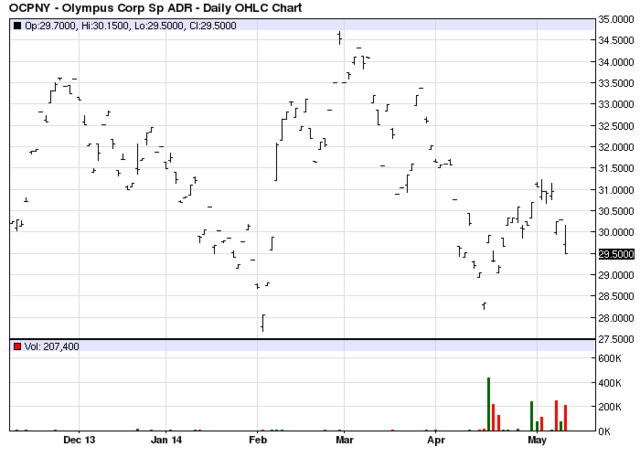This screenshot has height=468, width=640.
Task: Click the 29.0000 price axis label
Action: 616,275
